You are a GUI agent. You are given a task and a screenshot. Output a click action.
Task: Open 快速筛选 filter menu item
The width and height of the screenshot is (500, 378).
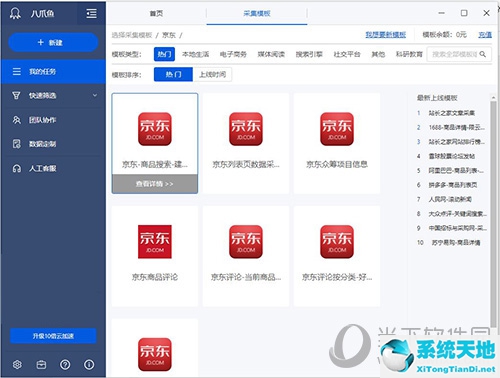click(x=53, y=96)
